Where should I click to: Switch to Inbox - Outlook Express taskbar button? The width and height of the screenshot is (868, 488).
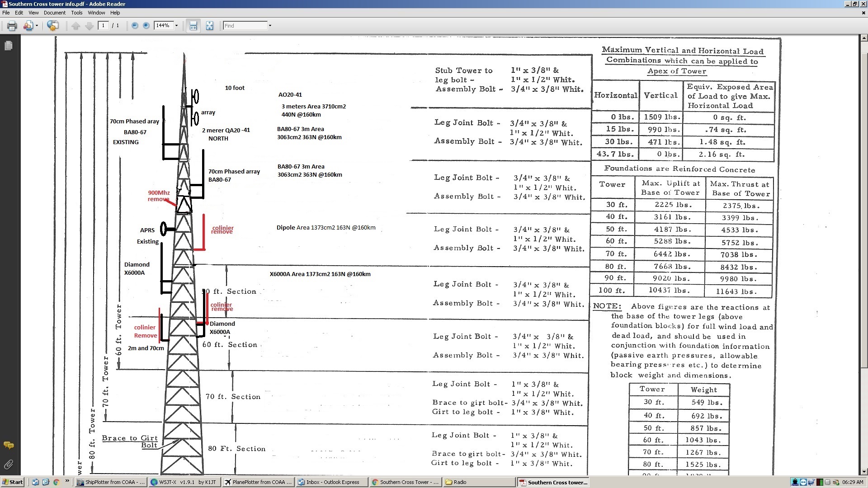click(331, 482)
